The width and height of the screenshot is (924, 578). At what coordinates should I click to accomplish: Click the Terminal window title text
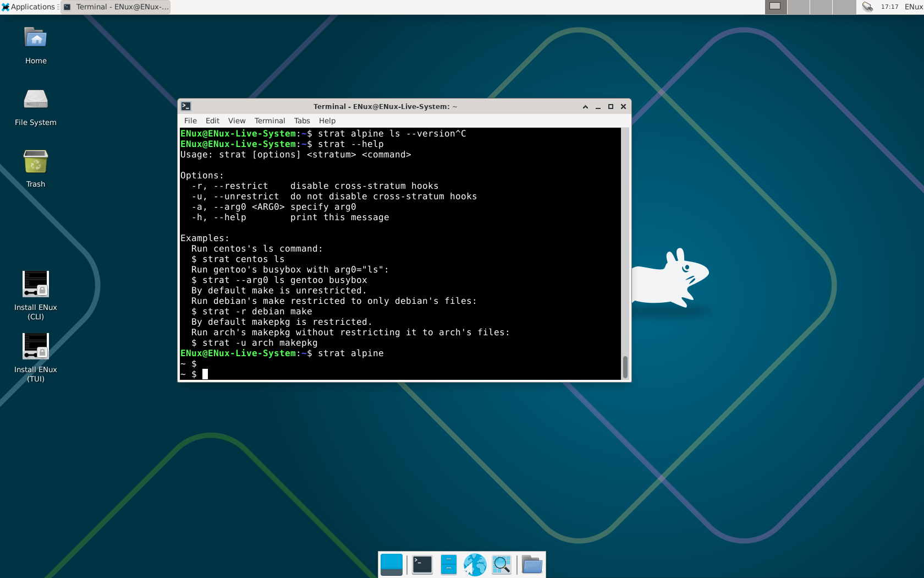385,107
